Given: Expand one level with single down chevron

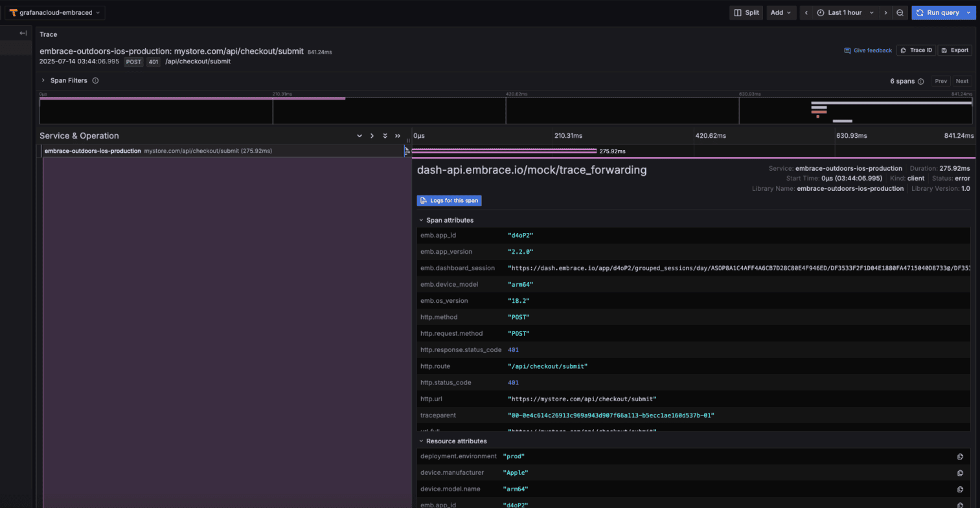Looking at the screenshot, I should tap(359, 136).
